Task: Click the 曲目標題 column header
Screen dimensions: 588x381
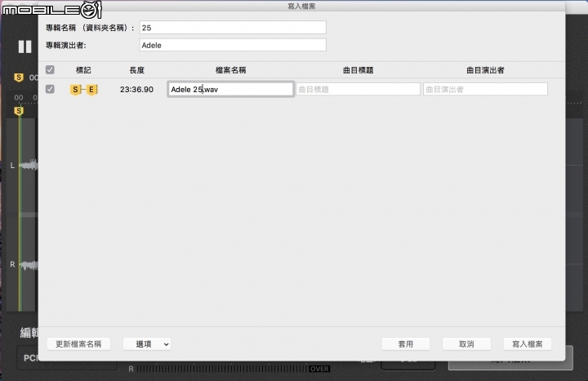Action: [x=359, y=70]
